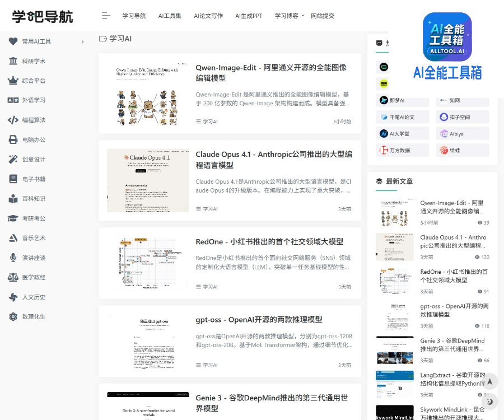Open the 外语学习 language icon
504x420 pixels.
(x=13, y=100)
